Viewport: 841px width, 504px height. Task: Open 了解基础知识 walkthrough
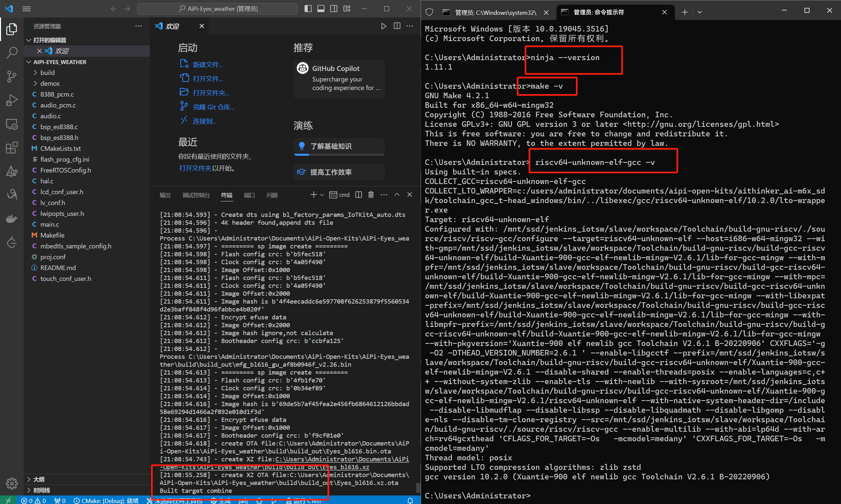tap(339, 147)
